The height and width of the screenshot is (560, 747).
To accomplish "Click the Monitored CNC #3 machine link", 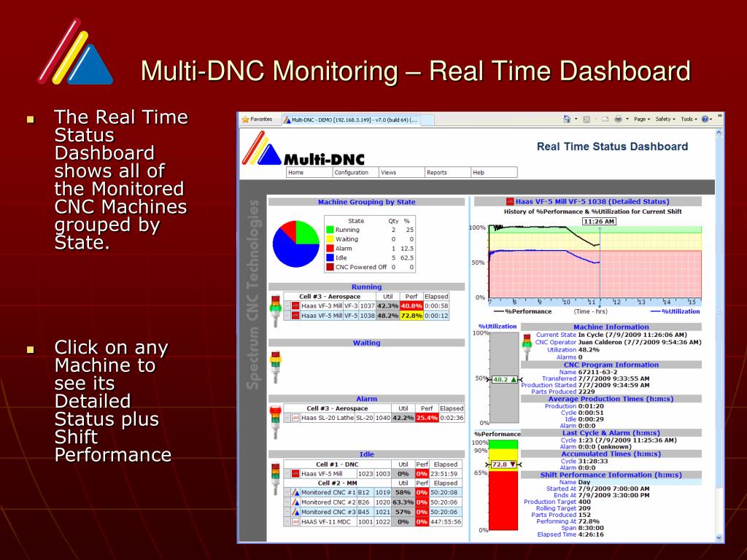I will pyautogui.click(x=328, y=512).
